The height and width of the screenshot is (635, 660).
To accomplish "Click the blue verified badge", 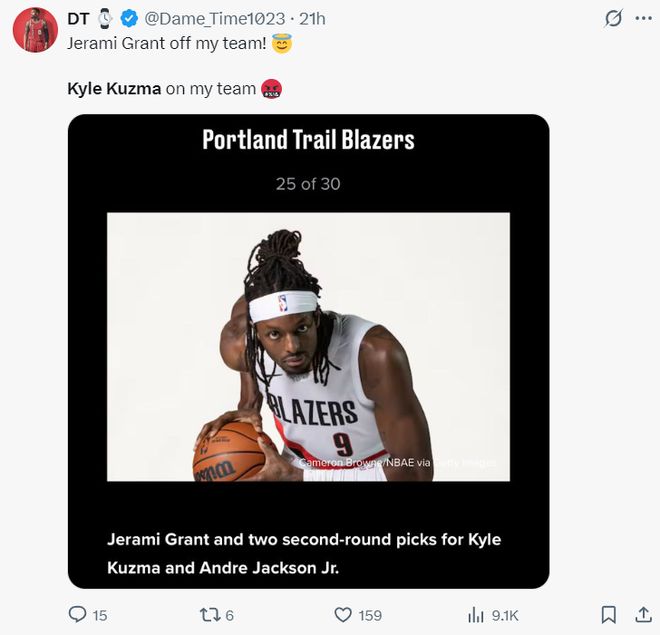I will (128, 19).
